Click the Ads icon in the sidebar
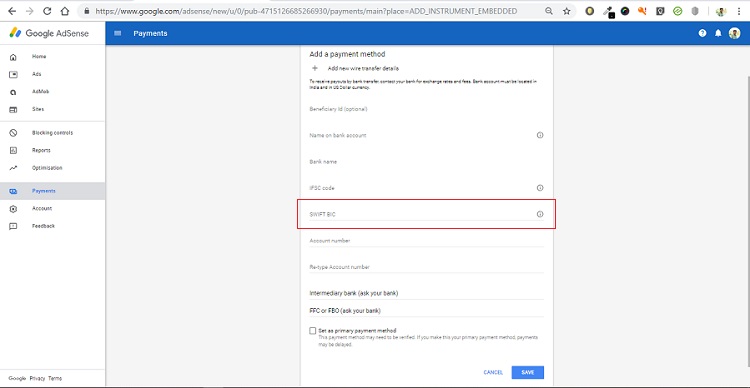This screenshot has height=388, width=750. tap(13, 74)
